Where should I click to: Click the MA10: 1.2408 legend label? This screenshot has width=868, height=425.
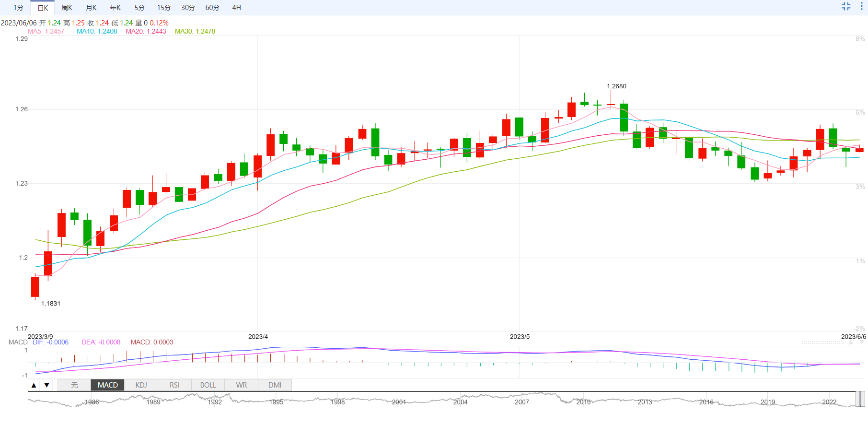(97, 31)
